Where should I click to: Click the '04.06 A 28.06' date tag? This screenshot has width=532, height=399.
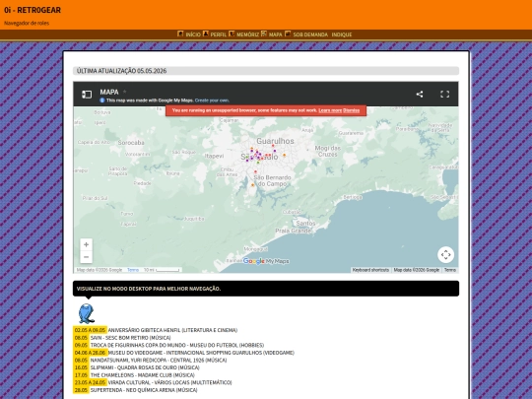[x=91, y=353]
